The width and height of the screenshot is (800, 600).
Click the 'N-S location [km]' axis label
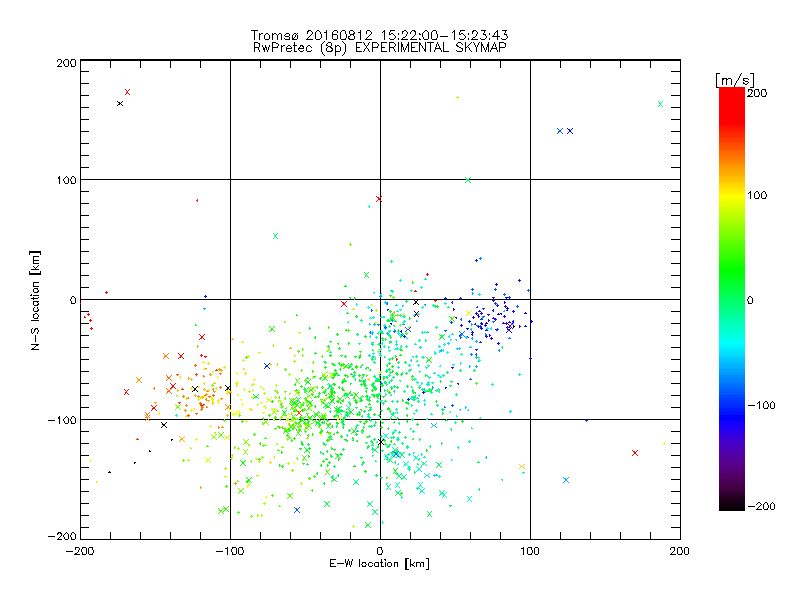click(x=35, y=300)
